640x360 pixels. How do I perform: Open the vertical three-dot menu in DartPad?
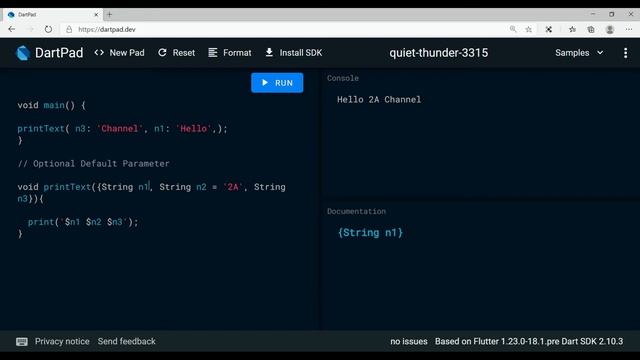625,53
